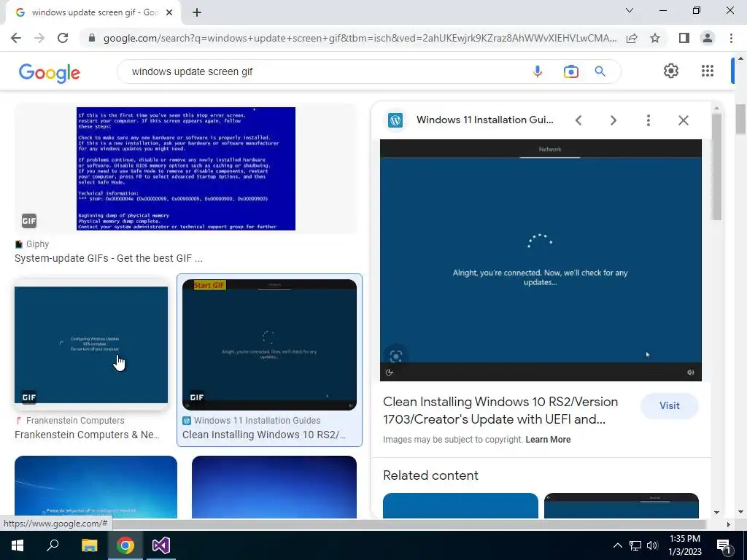Search inside image with lens icon
This screenshot has width=747, height=560.
click(396, 356)
